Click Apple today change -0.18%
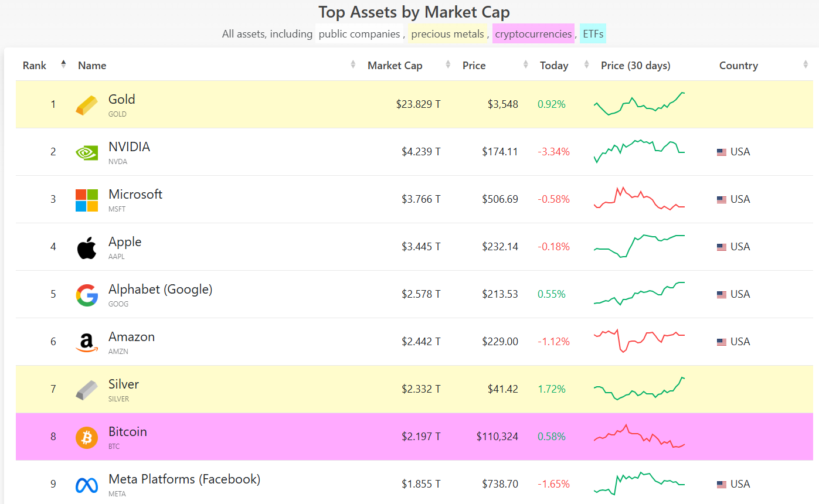The height and width of the screenshot is (504, 819). [x=553, y=247]
